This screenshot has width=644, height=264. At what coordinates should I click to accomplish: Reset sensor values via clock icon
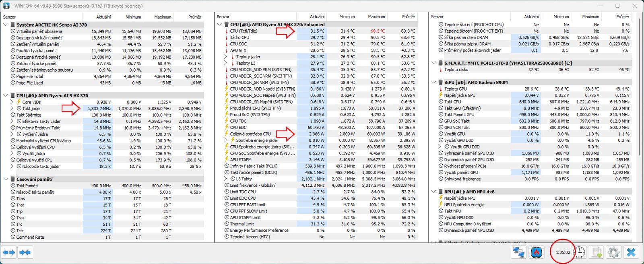tap(579, 252)
